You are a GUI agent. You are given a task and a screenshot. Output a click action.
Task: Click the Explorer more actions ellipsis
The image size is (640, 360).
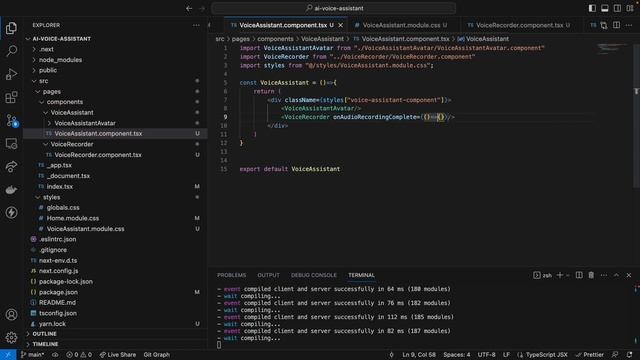[196, 25]
